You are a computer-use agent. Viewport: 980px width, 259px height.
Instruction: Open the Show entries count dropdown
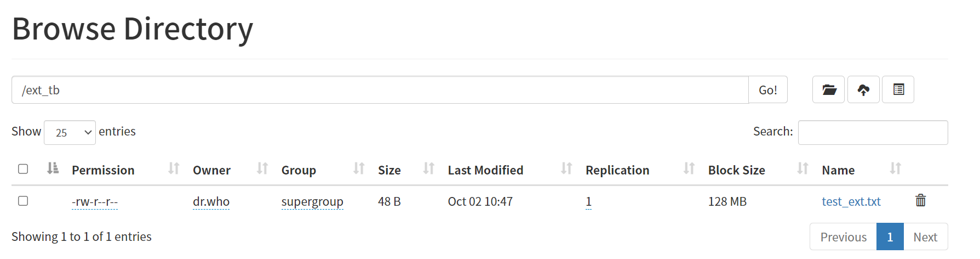tap(70, 132)
